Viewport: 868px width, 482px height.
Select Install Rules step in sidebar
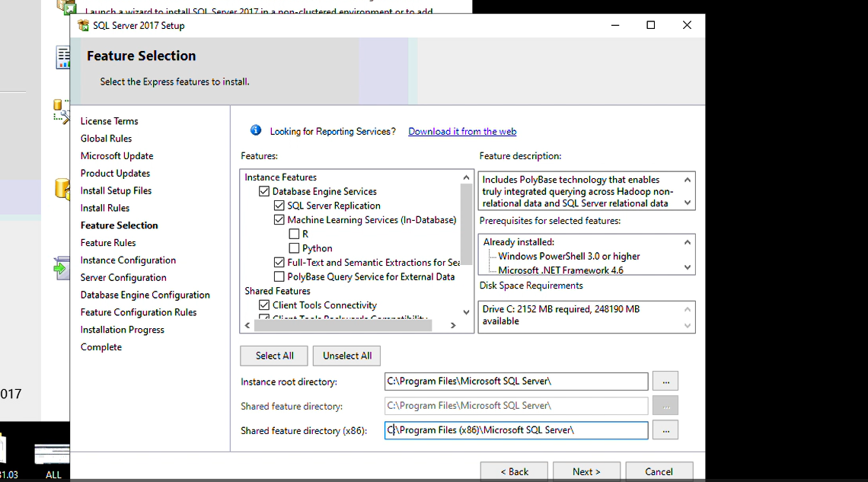pyautogui.click(x=104, y=208)
